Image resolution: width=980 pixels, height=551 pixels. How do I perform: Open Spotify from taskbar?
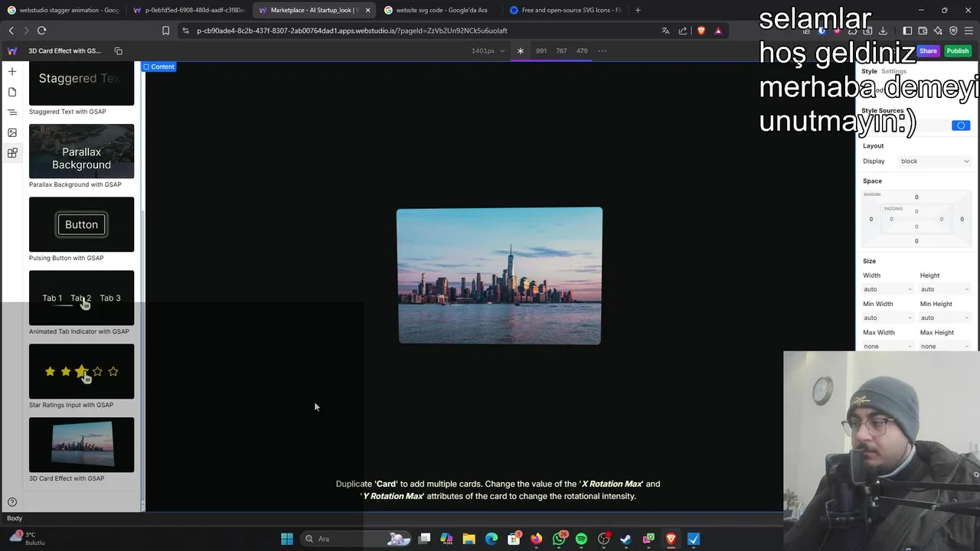(x=581, y=539)
